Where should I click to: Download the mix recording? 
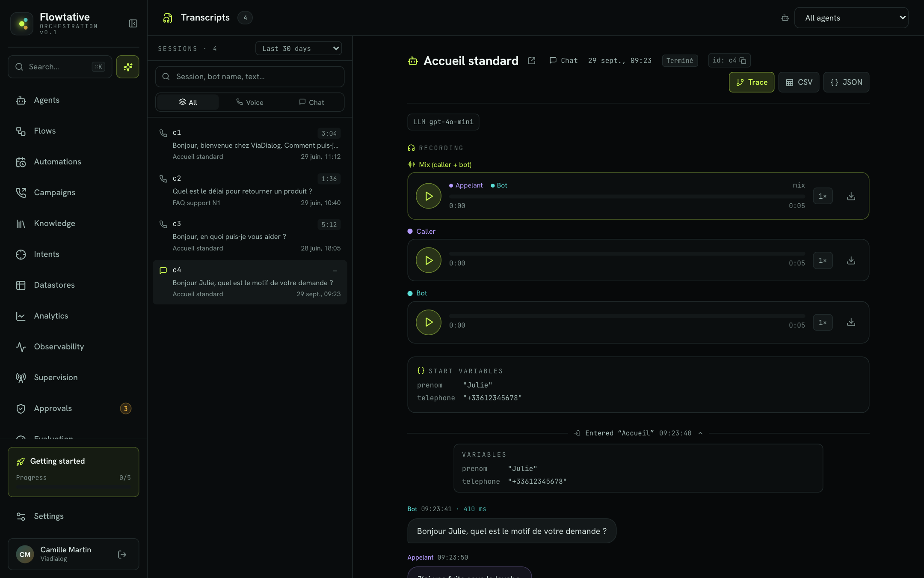point(851,196)
